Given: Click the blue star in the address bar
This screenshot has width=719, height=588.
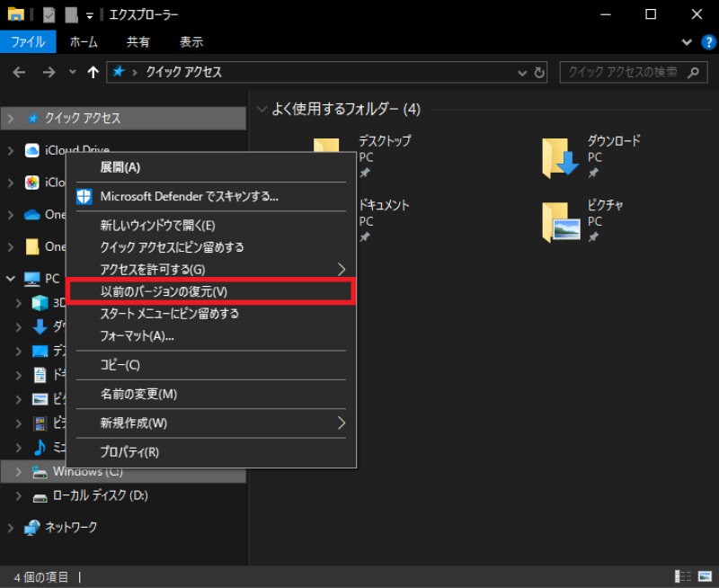Looking at the screenshot, I should (119, 72).
